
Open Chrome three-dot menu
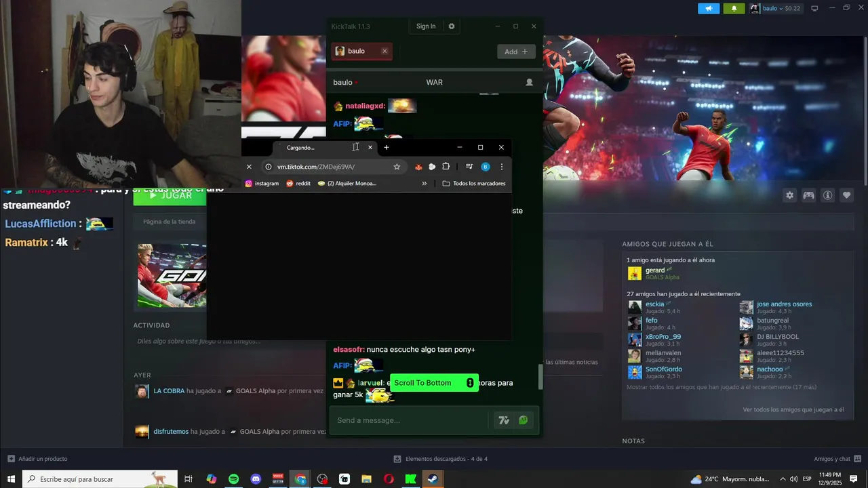click(x=502, y=167)
